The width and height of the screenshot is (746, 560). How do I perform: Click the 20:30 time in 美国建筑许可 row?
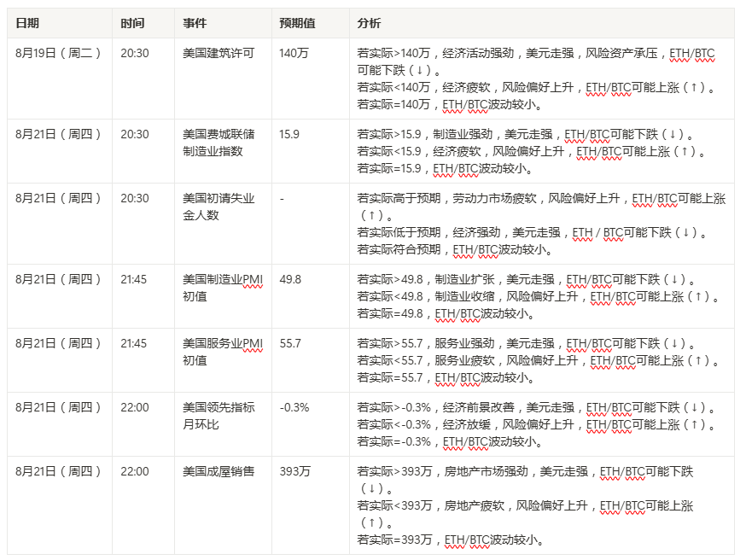click(x=135, y=53)
